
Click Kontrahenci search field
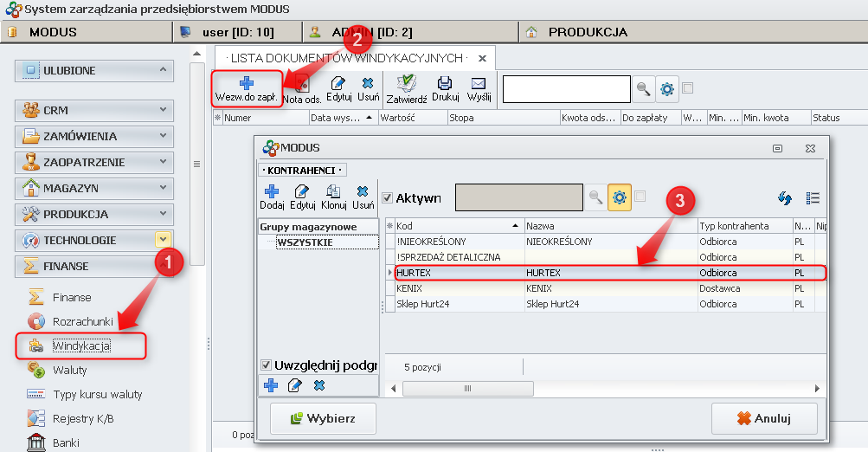[x=518, y=197]
